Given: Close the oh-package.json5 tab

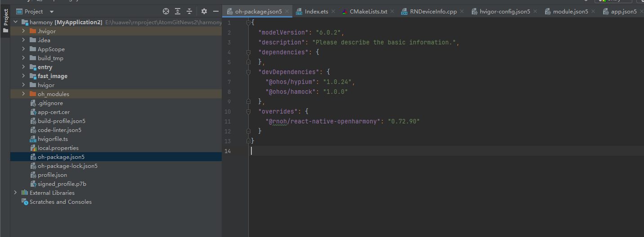Looking at the screenshot, I should pyautogui.click(x=287, y=12).
